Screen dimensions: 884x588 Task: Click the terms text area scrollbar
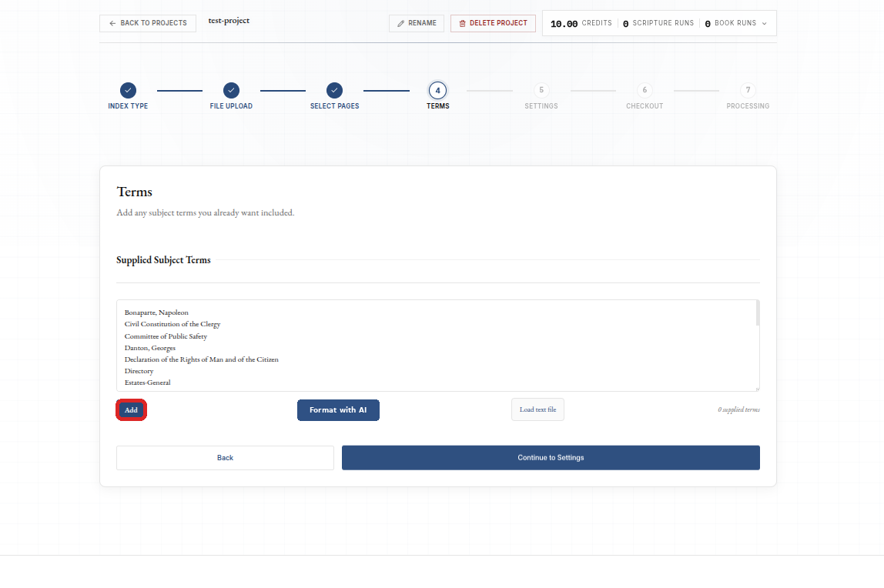(758, 313)
